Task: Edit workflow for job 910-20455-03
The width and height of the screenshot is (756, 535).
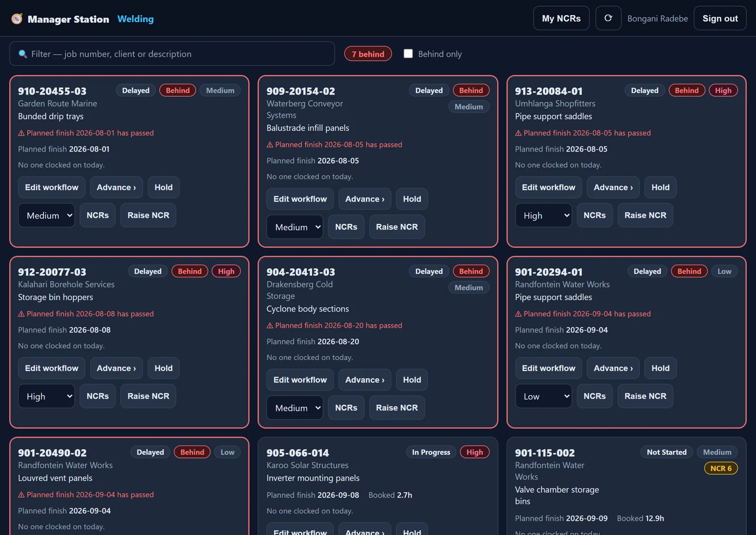Action: coord(52,187)
